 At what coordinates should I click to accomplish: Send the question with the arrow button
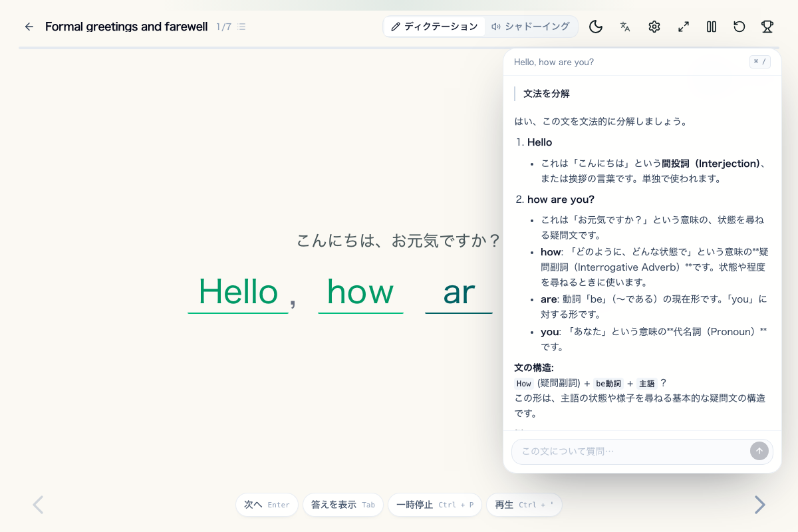(759, 451)
